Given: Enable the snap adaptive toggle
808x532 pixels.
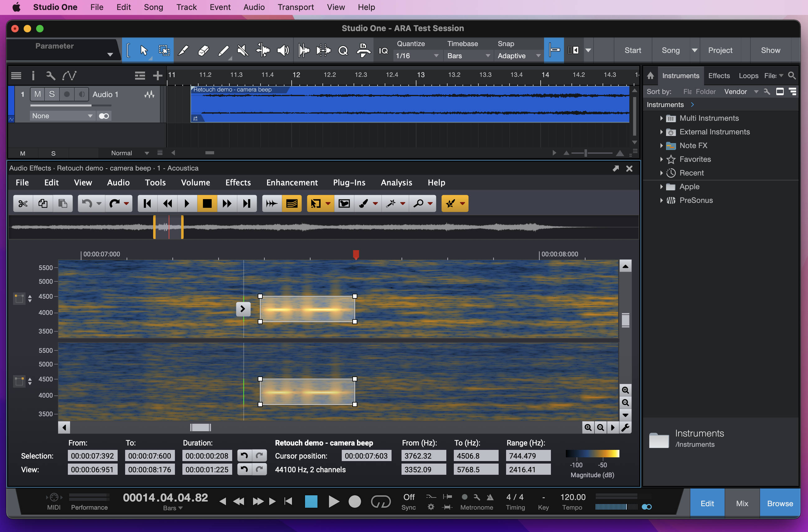Looking at the screenshot, I should (x=552, y=50).
